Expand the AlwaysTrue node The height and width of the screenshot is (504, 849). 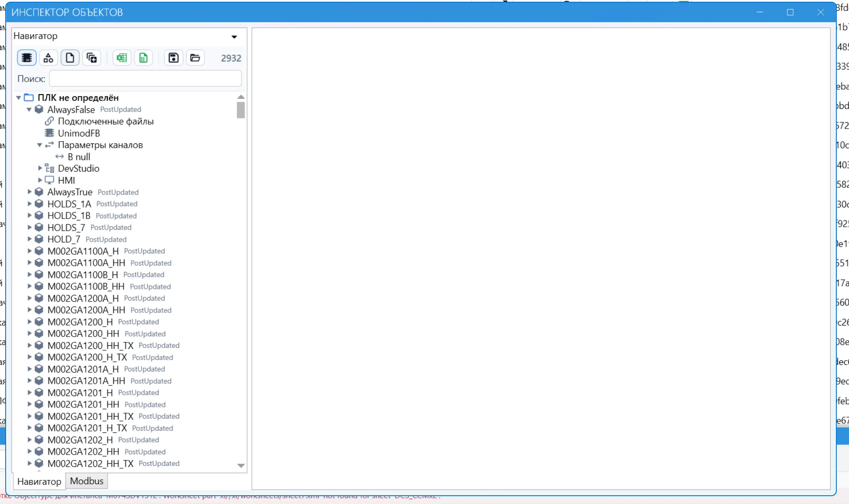coord(29,192)
